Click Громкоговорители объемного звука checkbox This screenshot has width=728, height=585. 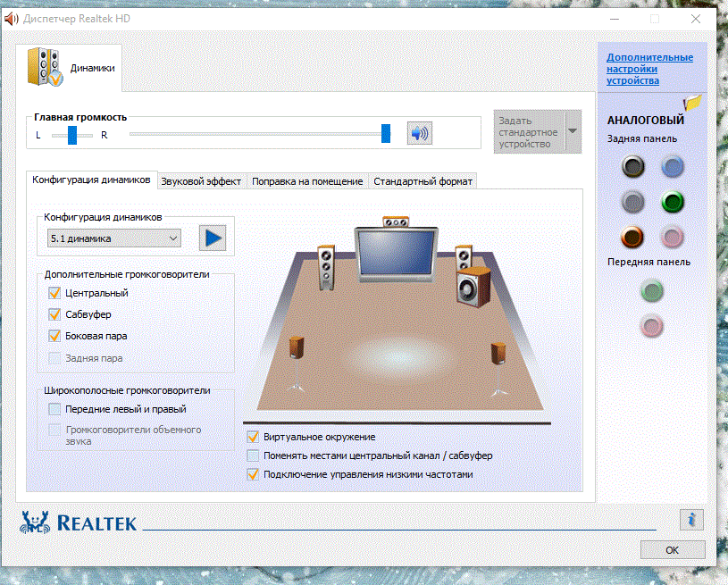coord(54,430)
